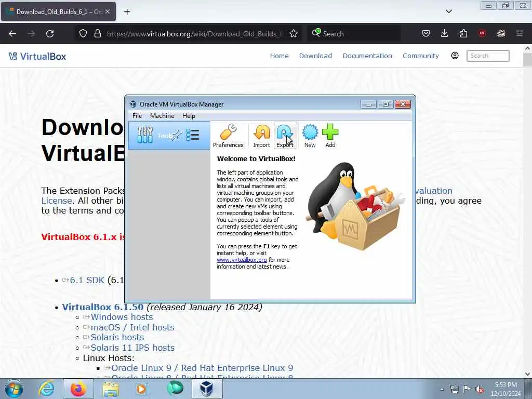Bookmark this page with the star icon
Image resolution: width=532 pixels, height=399 pixels.
click(x=294, y=34)
